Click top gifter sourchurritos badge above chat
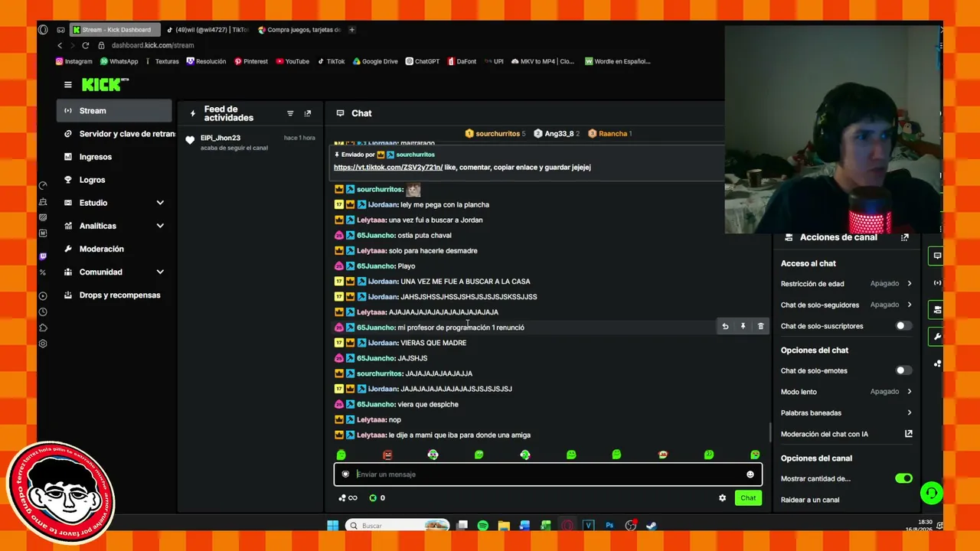This screenshot has width=980, height=551. click(495, 133)
